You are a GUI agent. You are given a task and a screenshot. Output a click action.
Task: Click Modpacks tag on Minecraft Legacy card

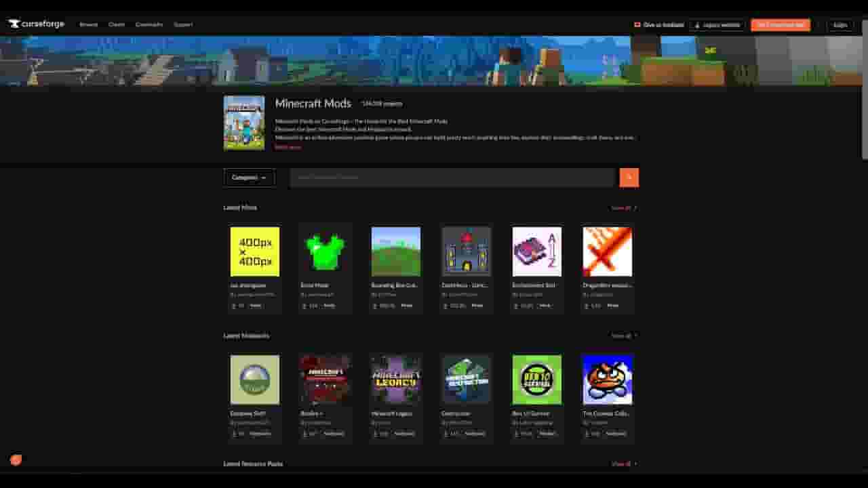404,434
